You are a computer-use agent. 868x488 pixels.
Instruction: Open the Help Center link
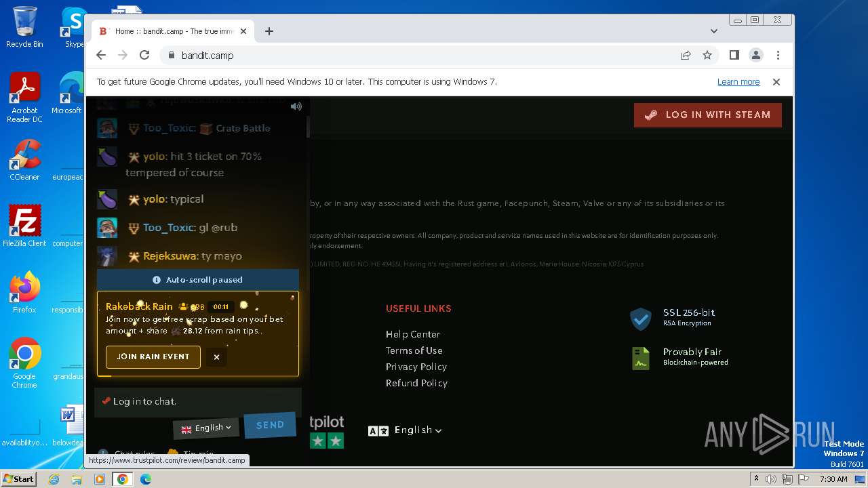click(413, 334)
